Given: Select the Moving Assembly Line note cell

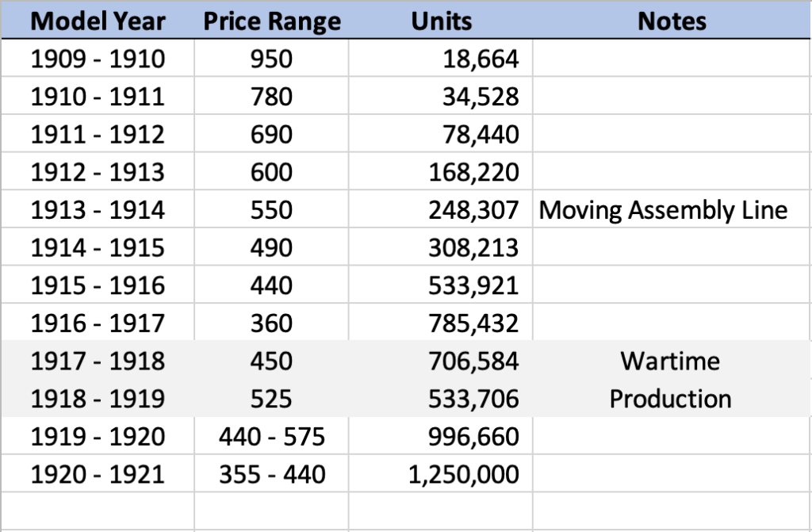Looking at the screenshot, I should [663, 210].
